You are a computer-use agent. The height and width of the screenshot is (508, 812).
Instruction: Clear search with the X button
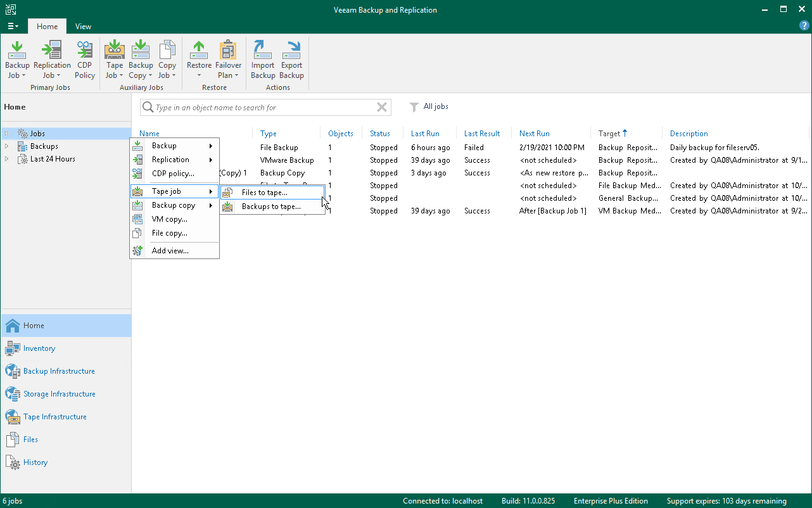(x=381, y=108)
